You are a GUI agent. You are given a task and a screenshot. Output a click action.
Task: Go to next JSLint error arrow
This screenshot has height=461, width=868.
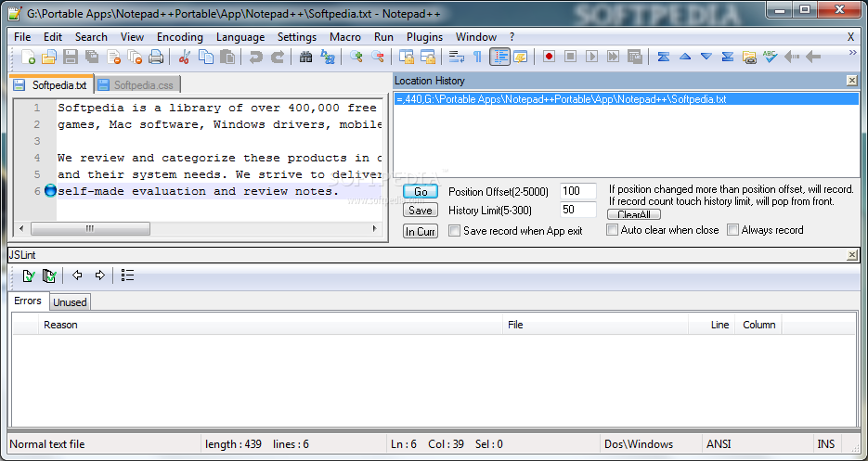tap(99, 275)
